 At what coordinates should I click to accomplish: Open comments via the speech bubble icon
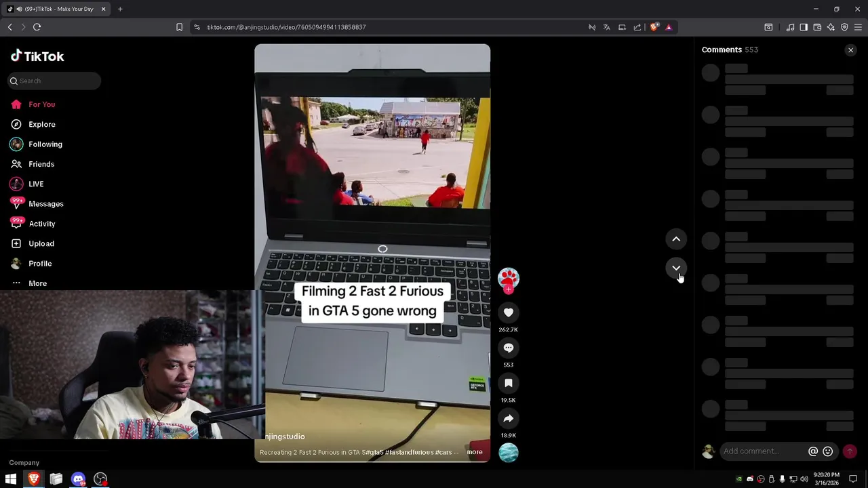point(509,348)
